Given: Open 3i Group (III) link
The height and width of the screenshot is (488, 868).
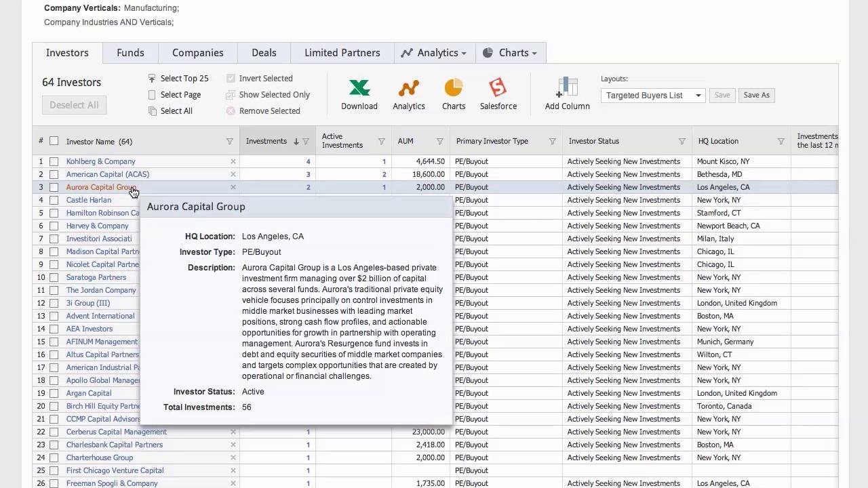Looking at the screenshot, I should point(88,303).
